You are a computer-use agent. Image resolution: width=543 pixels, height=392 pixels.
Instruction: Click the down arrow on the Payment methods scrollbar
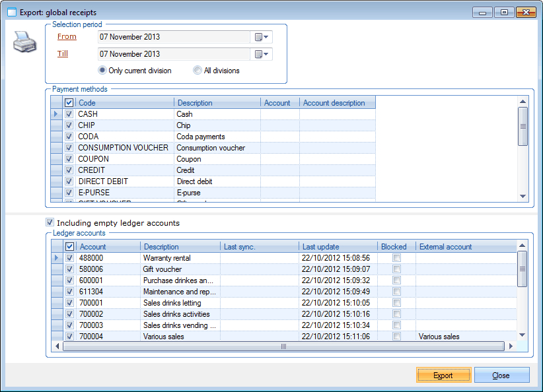tap(523, 196)
